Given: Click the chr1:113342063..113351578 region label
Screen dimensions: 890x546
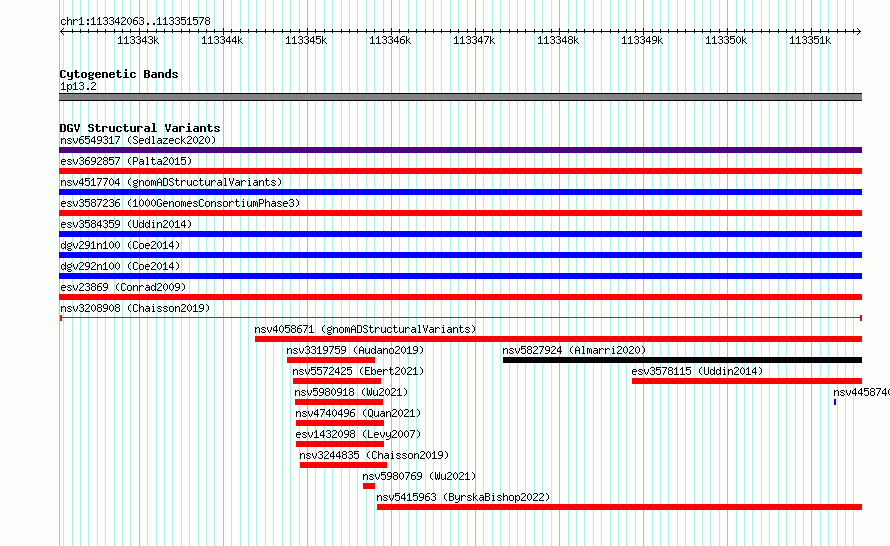Looking at the screenshot, I should 135,21.
